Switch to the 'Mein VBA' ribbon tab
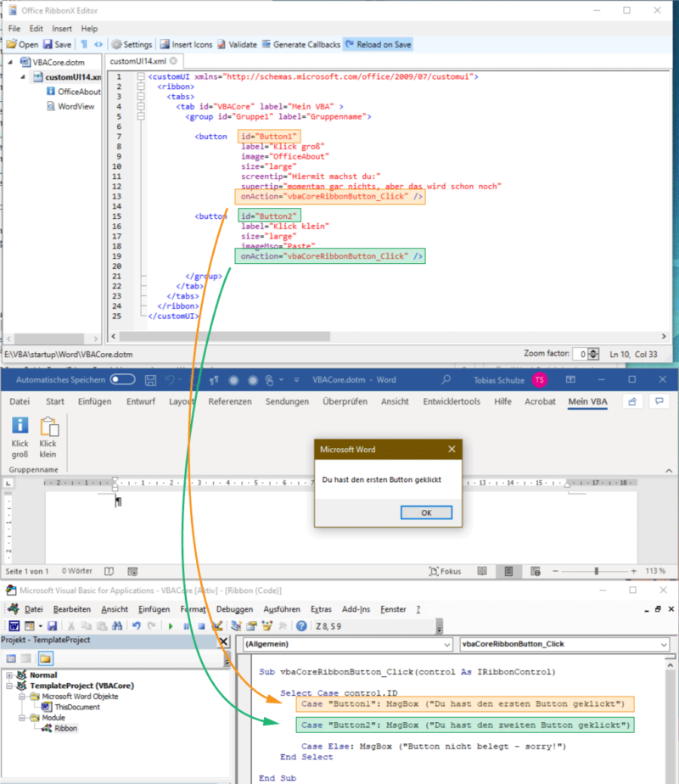This screenshot has height=784, width=679. click(587, 401)
